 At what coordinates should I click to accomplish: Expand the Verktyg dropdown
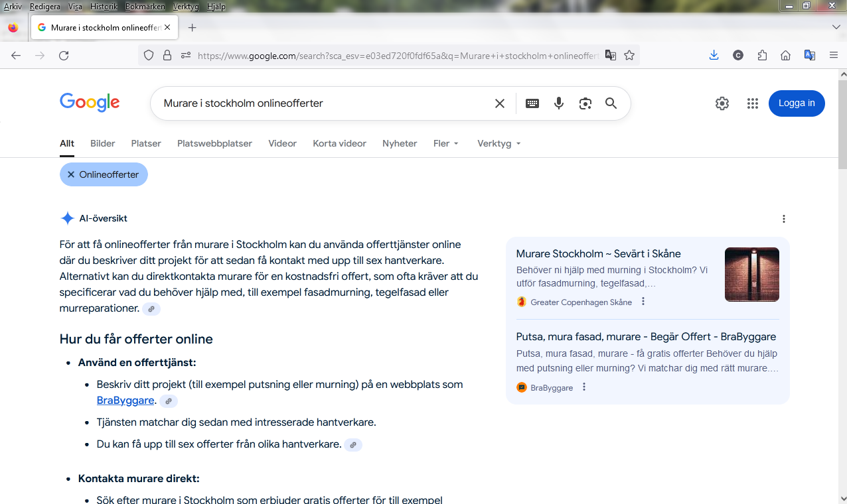point(499,143)
